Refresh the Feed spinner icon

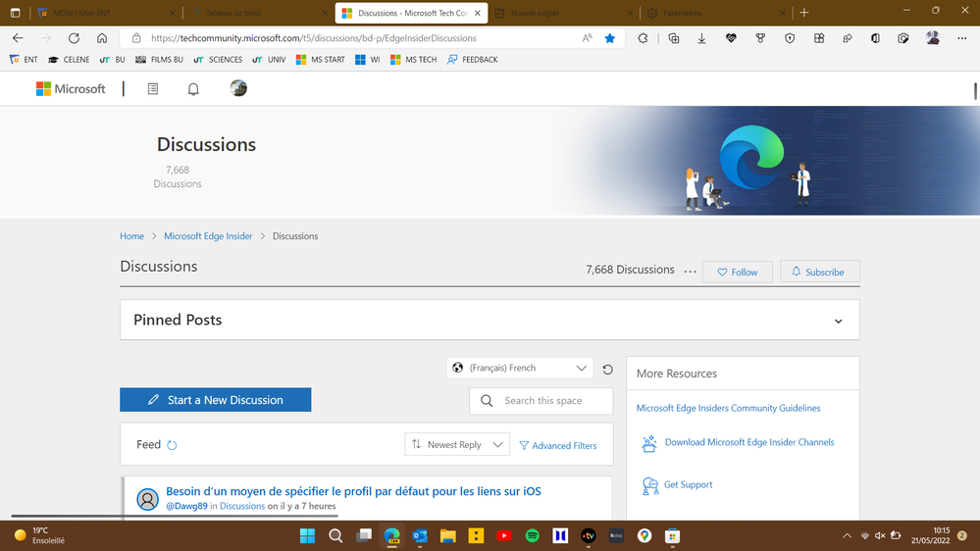(x=172, y=445)
